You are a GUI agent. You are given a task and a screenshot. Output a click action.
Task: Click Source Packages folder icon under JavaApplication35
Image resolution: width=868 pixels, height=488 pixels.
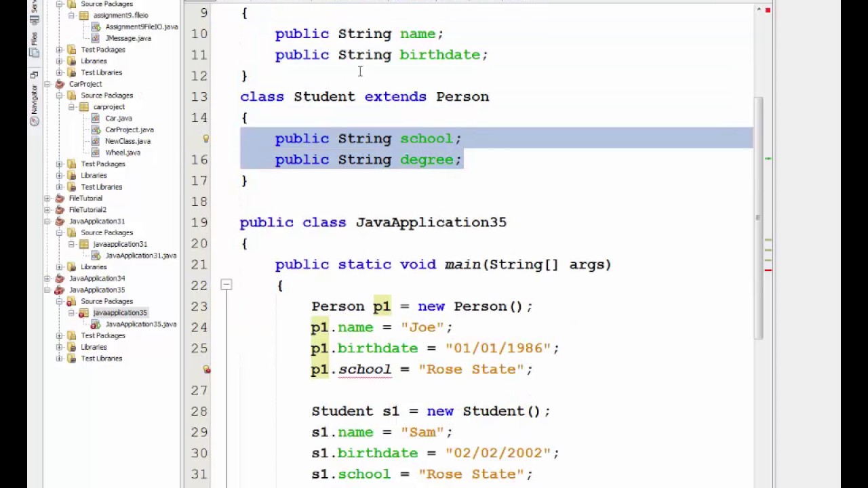pos(71,301)
